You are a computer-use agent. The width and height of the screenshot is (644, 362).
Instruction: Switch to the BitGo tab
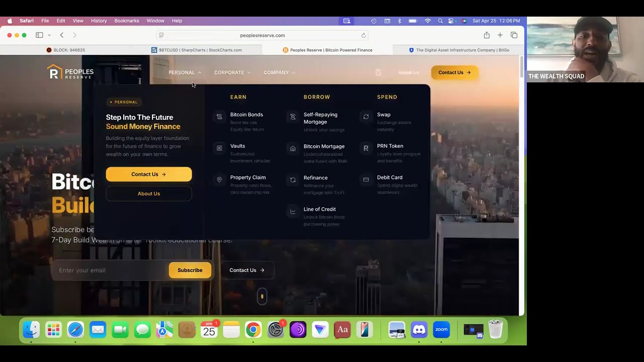pyautogui.click(x=458, y=50)
